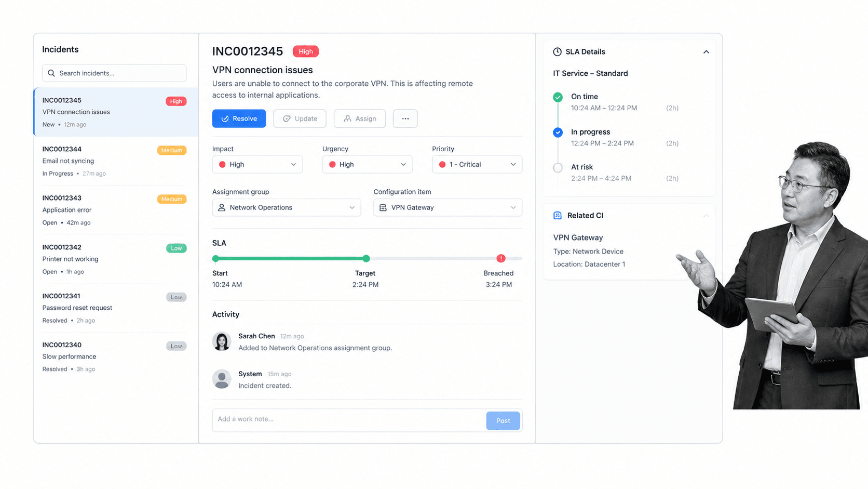The image size is (868, 489).
Task: Click the Resolve button
Action: pyautogui.click(x=239, y=118)
